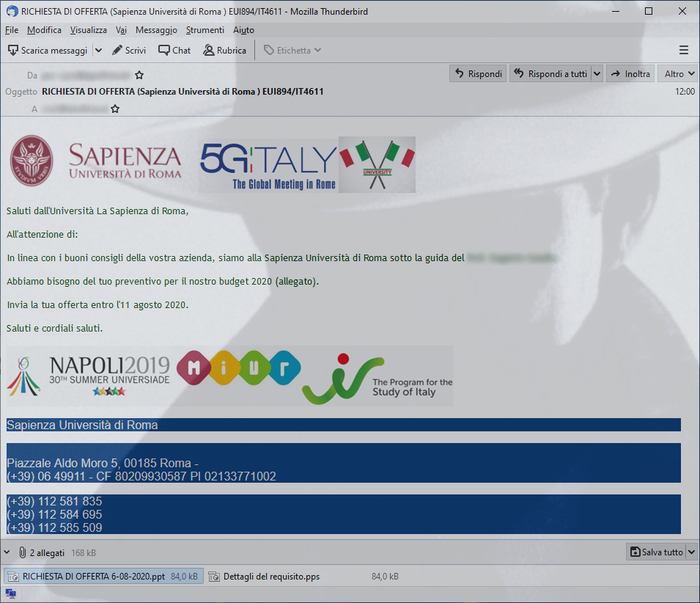Click the Rispondi a tutti button
The height and width of the screenshot is (603, 700).
(550, 73)
